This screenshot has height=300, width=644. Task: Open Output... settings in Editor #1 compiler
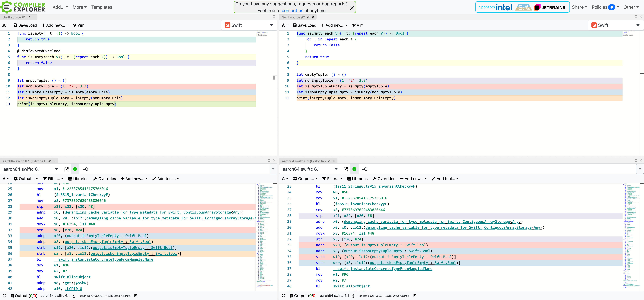(x=26, y=179)
